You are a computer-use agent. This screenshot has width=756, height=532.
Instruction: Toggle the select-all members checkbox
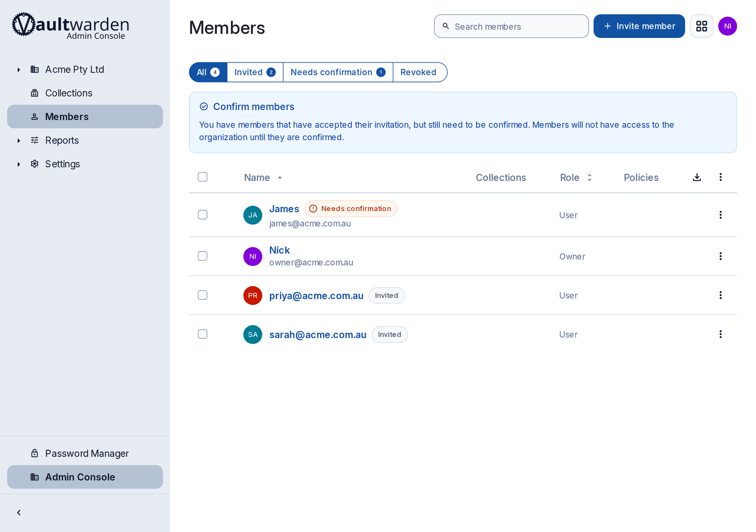pos(203,177)
